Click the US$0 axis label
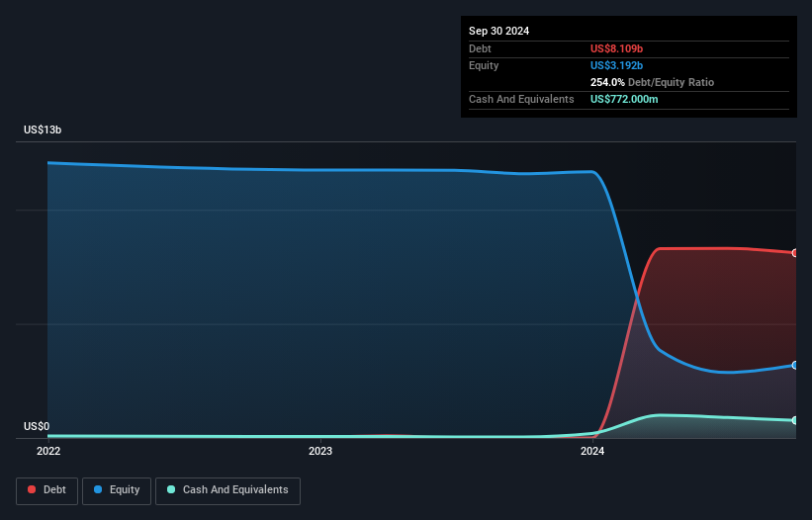The height and width of the screenshot is (520, 812). click(x=37, y=426)
